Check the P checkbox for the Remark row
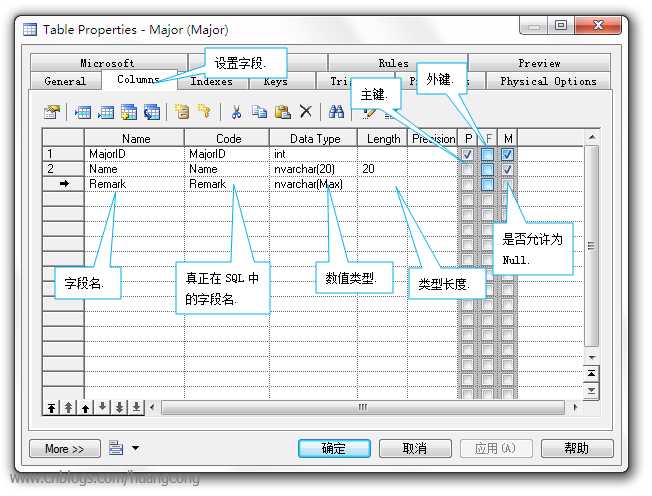Viewport: 652px width, 496px height. click(x=467, y=184)
